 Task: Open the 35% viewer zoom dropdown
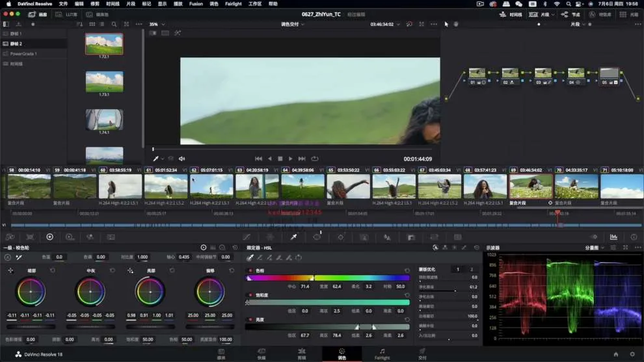click(157, 25)
